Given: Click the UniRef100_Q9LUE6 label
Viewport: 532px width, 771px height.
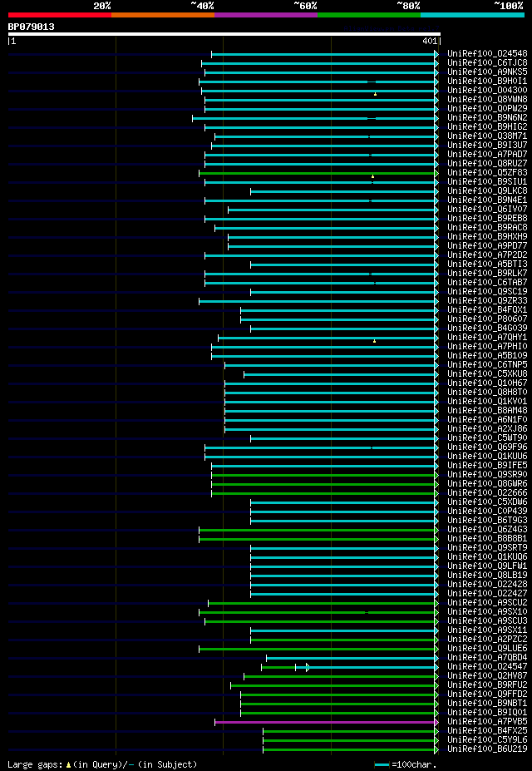Looking at the screenshot, I should coord(487,649).
